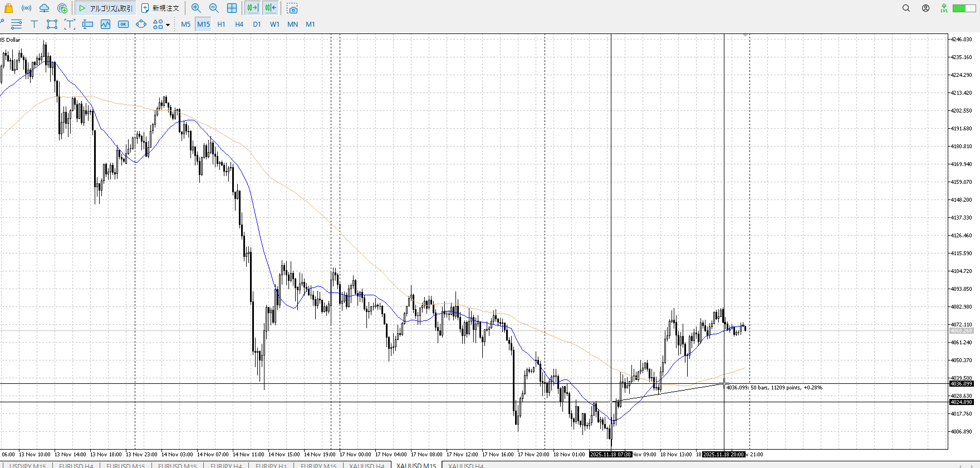Screen dimensions: 980x468
Task: Click the 新規注文 new order button
Action: point(160,8)
